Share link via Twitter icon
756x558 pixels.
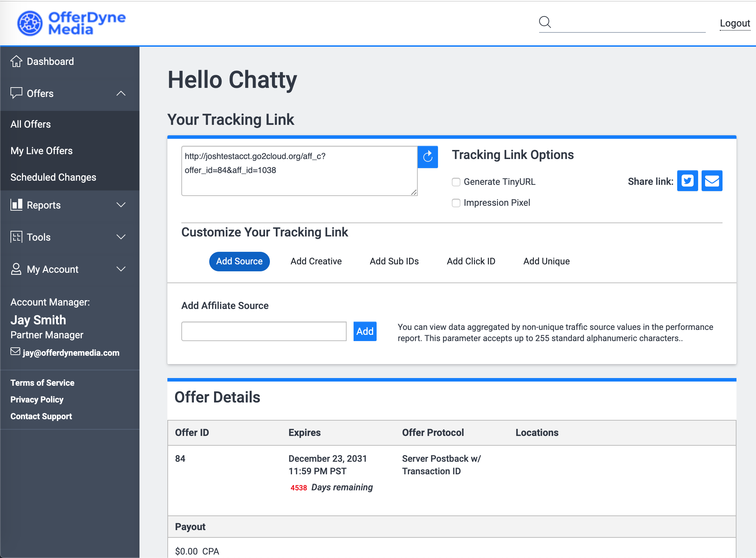tap(687, 181)
